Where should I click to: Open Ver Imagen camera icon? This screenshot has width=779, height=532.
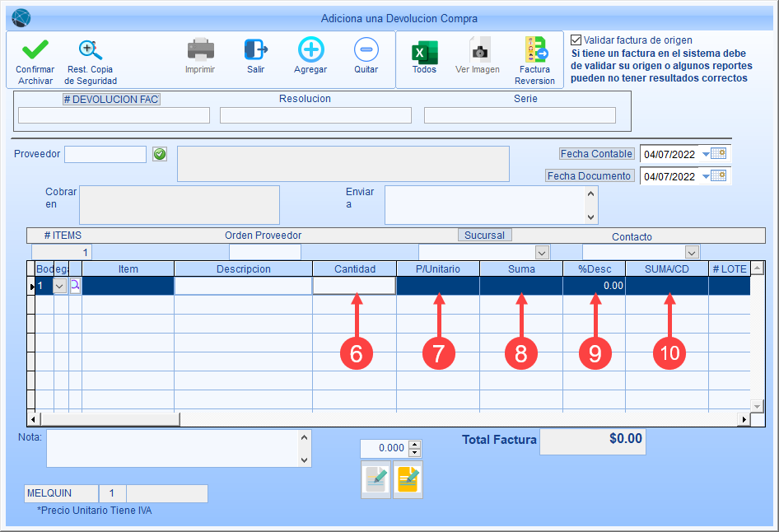click(479, 50)
